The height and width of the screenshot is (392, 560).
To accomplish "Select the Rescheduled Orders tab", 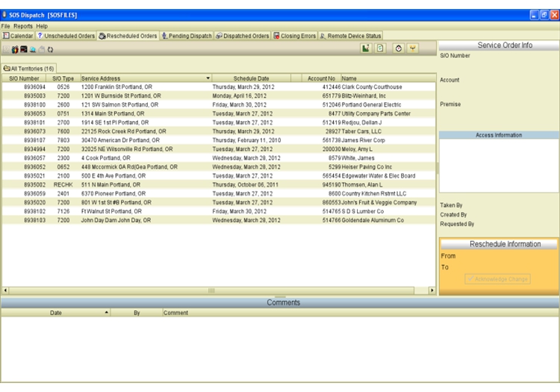I will (x=128, y=36).
